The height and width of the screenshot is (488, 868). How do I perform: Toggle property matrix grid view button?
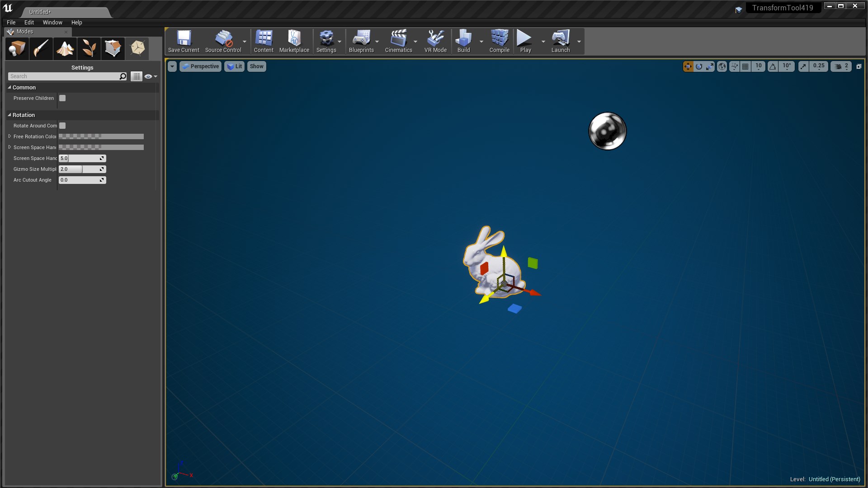pos(137,76)
